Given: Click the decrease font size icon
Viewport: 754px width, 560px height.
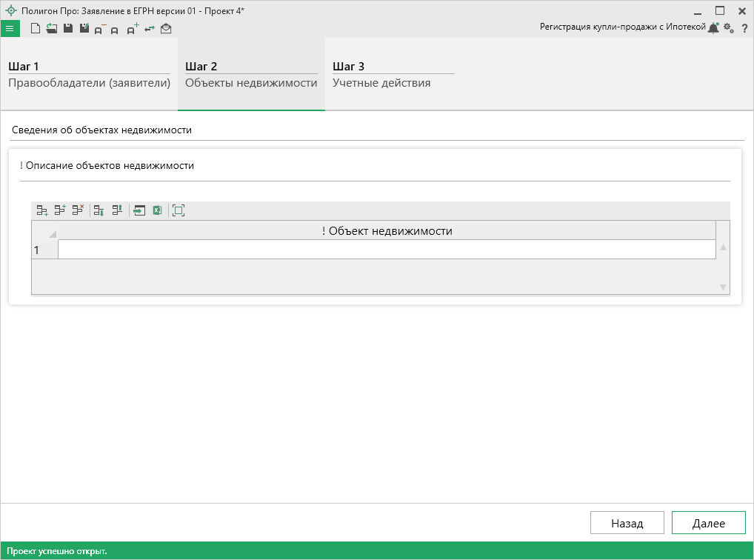Looking at the screenshot, I should [x=99, y=29].
